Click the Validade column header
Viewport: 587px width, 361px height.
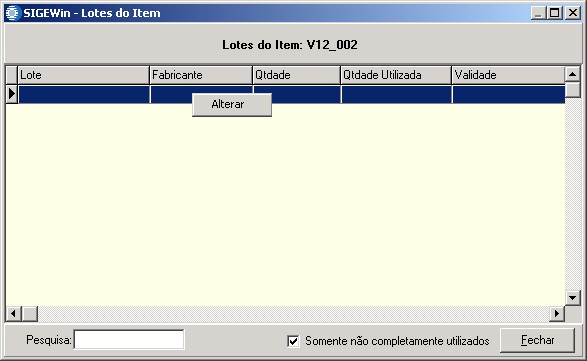tap(508, 75)
